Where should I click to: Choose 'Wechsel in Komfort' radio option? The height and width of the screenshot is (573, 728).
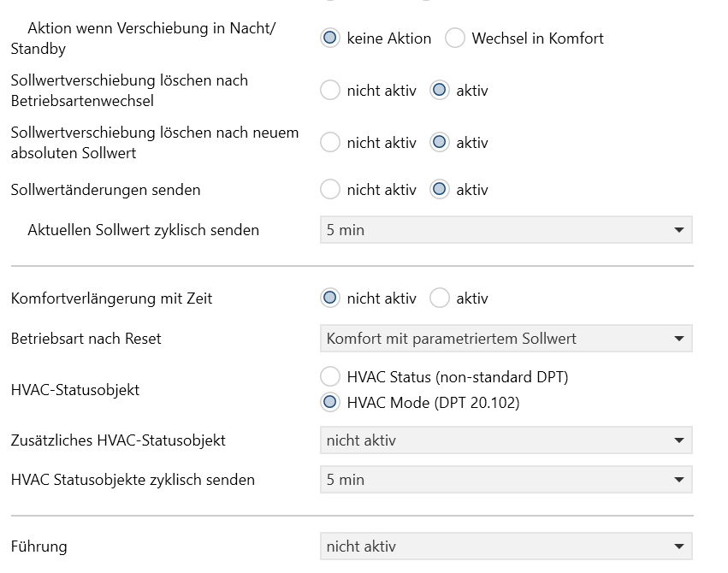pos(455,38)
